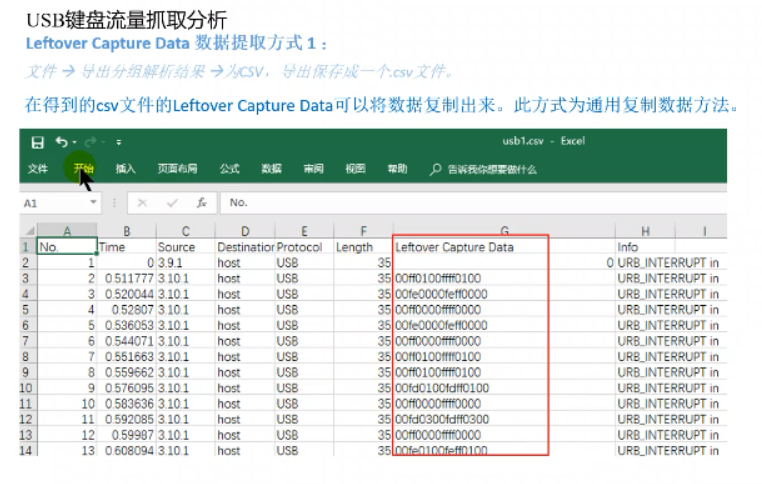Click the Time cell 0.592085

(x=126, y=419)
